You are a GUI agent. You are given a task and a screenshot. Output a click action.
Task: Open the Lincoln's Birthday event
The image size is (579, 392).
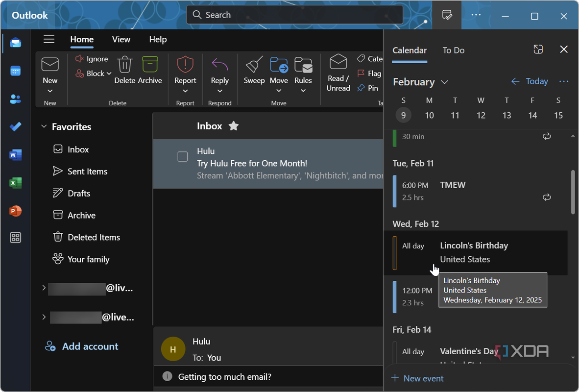[x=476, y=253]
